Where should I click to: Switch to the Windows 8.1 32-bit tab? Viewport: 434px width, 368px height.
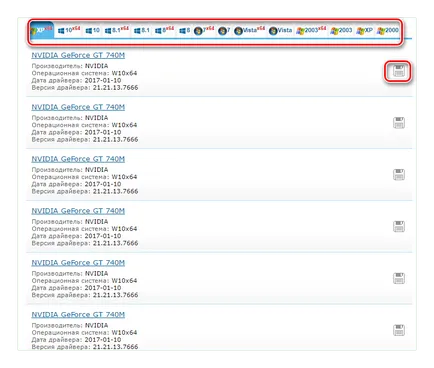click(x=142, y=30)
